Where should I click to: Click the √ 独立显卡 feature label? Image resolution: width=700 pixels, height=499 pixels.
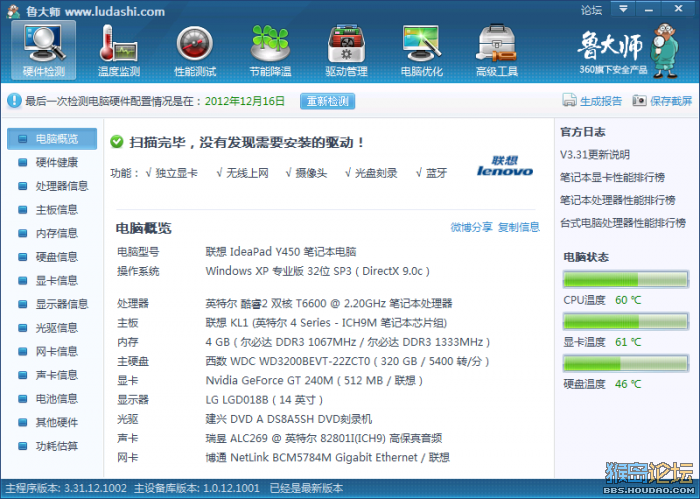171,173
